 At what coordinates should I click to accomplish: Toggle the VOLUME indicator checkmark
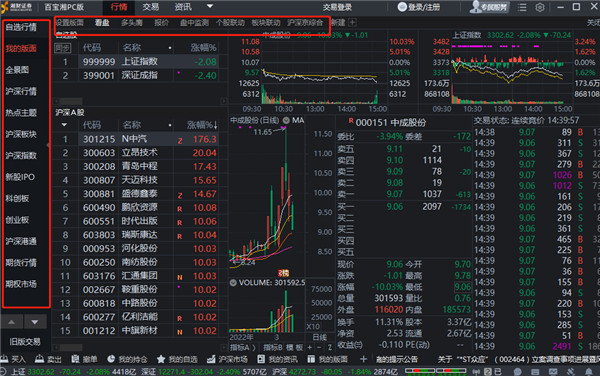click(x=233, y=283)
